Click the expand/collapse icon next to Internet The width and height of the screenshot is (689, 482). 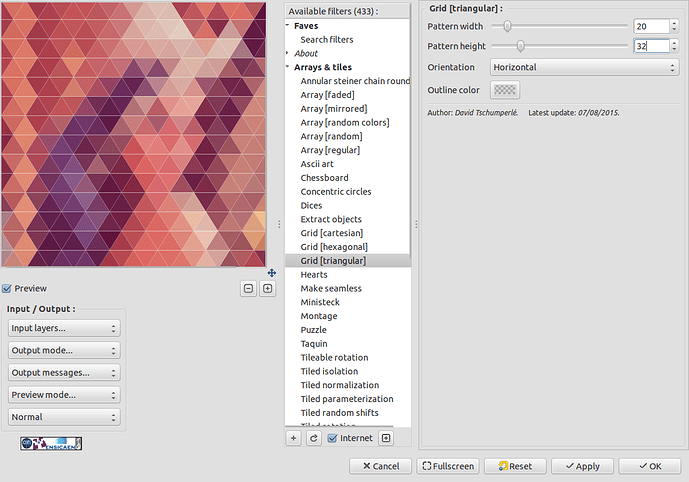point(386,438)
